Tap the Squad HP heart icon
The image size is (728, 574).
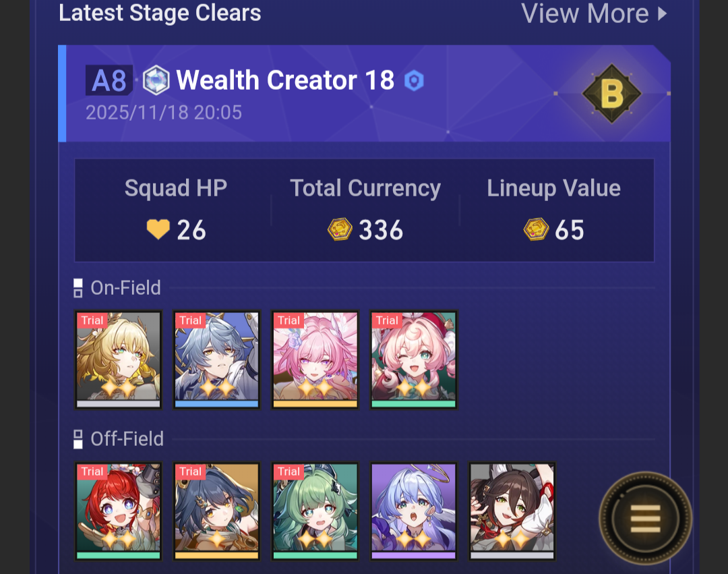[x=158, y=229]
